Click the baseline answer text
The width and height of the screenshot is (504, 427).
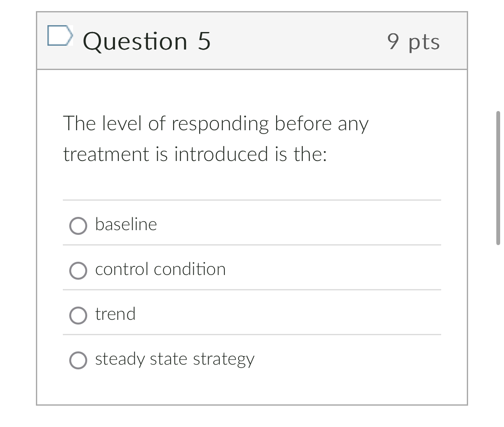(x=126, y=224)
